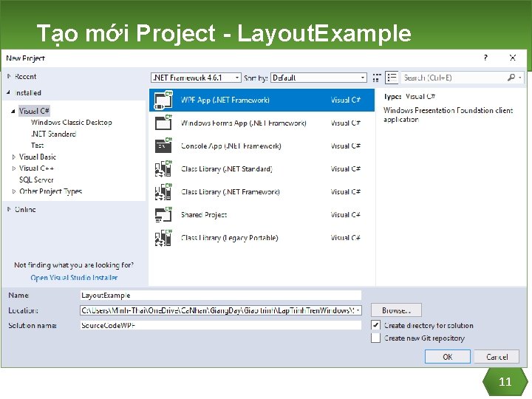Click the Windows Forms App template icon
The width and height of the screenshot is (532, 399).
pos(163,123)
